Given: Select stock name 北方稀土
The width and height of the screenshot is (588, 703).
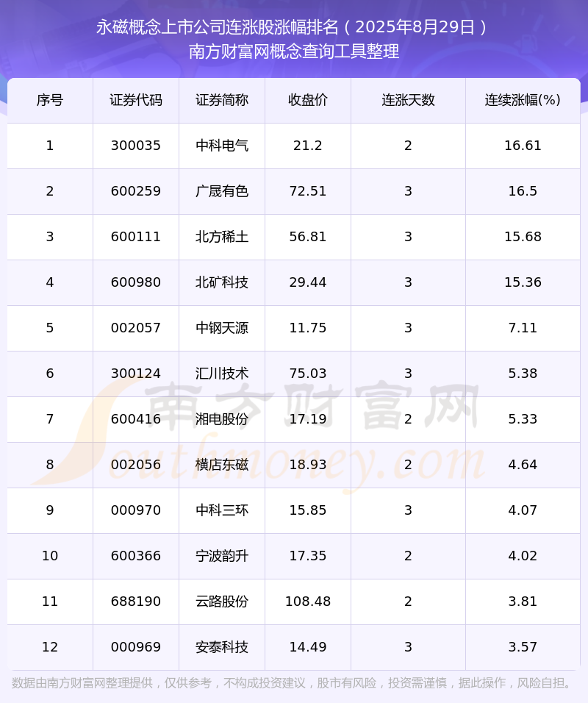Looking at the screenshot, I should (x=222, y=237).
